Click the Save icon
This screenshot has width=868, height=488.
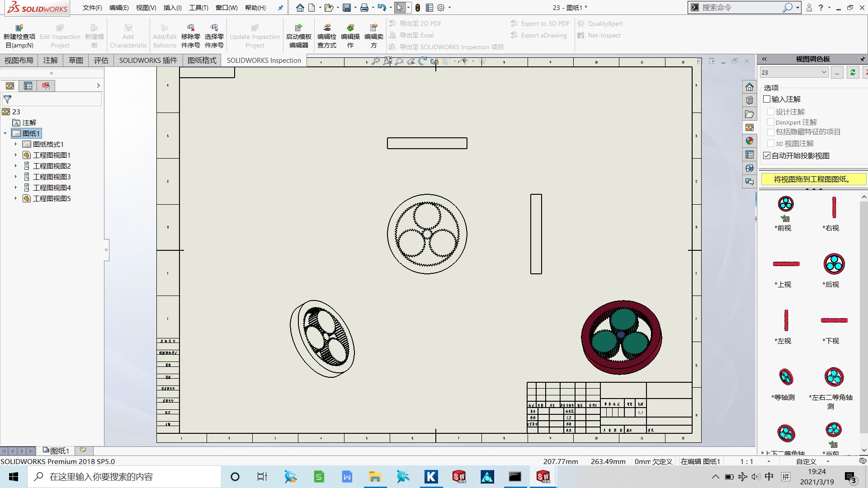pyautogui.click(x=346, y=8)
